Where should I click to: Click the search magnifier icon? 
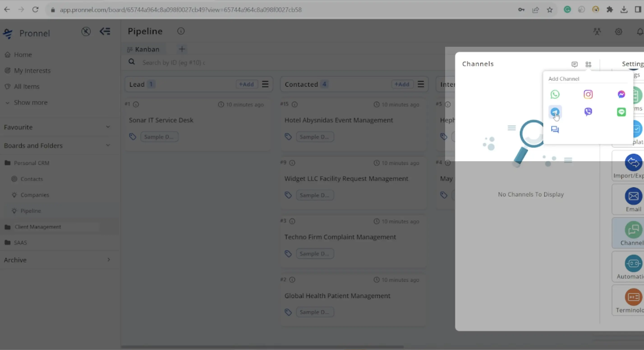[131, 62]
